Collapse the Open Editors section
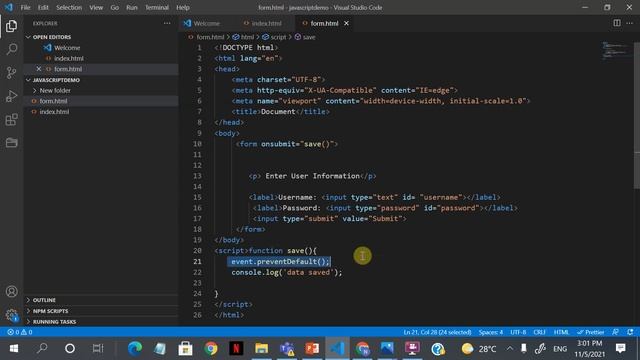Viewport: 640px width, 360px height. [x=51, y=37]
